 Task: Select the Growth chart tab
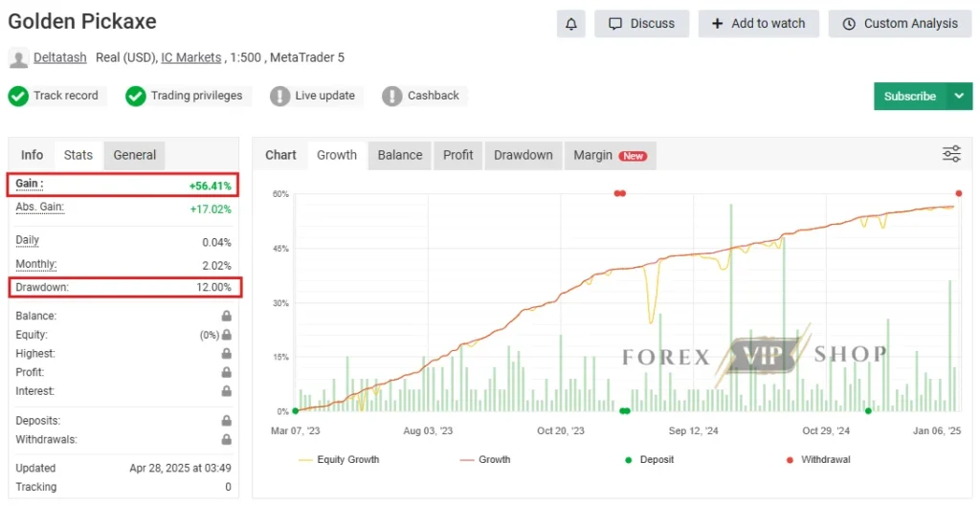coord(337,155)
